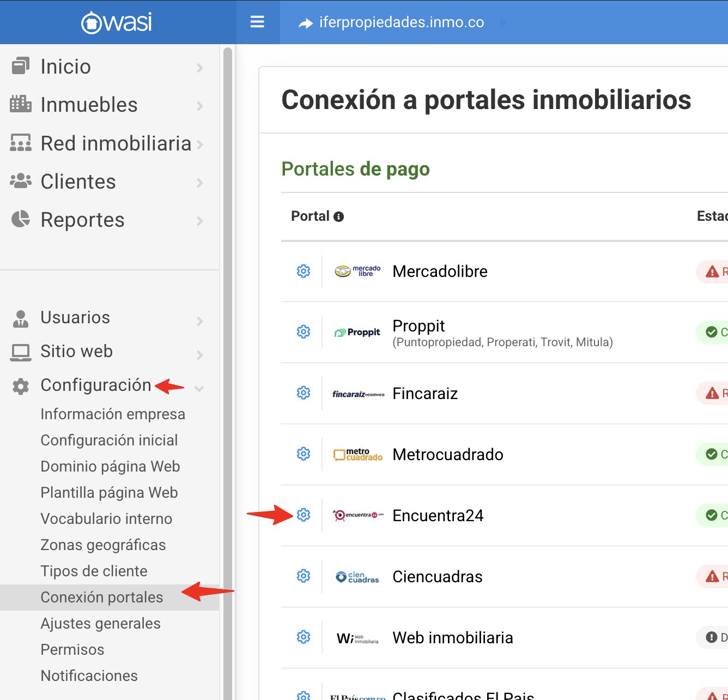Click the Portal column info icon
This screenshot has width=728, height=700.
(338, 217)
